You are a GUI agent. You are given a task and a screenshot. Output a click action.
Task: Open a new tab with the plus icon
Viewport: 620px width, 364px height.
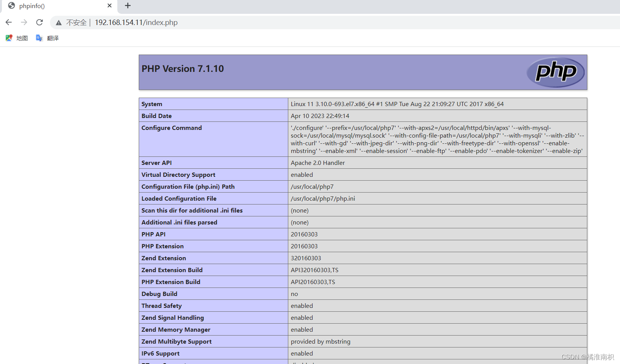[x=128, y=5]
